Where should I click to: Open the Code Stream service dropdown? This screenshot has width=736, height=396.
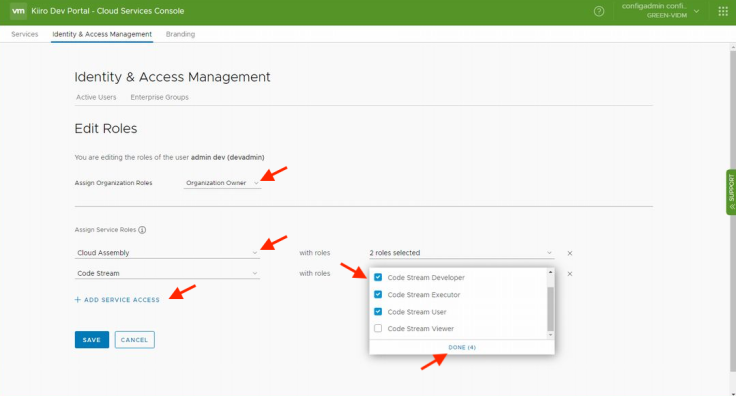[167, 274]
